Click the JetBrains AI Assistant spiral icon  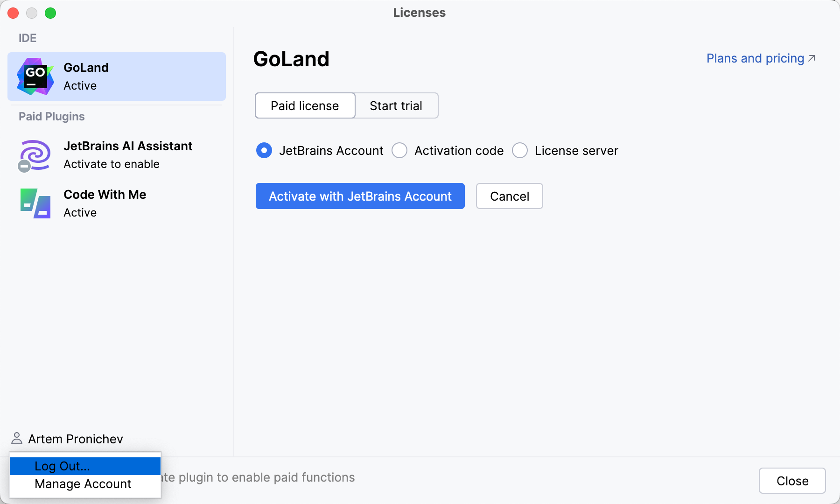pyautogui.click(x=36, y=154)
